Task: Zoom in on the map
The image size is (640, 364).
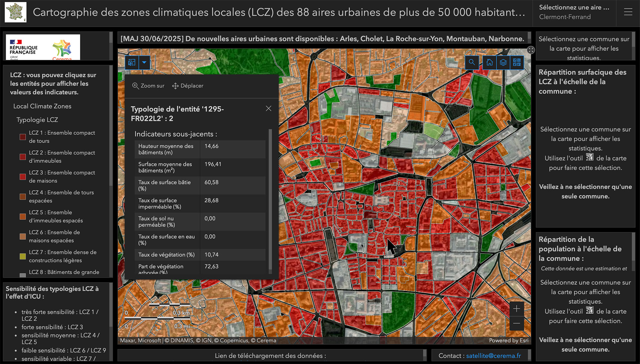Action: click(x=516, y=309)
